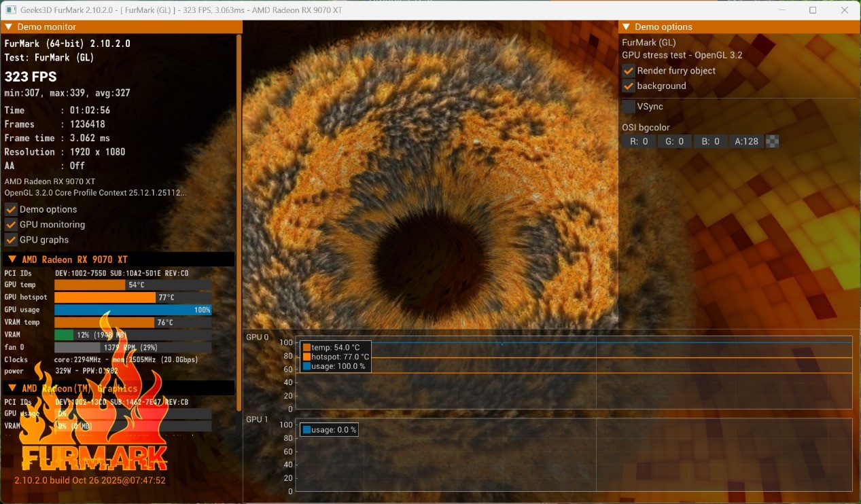
Task: Collapse the AMD Radeon RX 9070 XT section
Action: point(12,259)
